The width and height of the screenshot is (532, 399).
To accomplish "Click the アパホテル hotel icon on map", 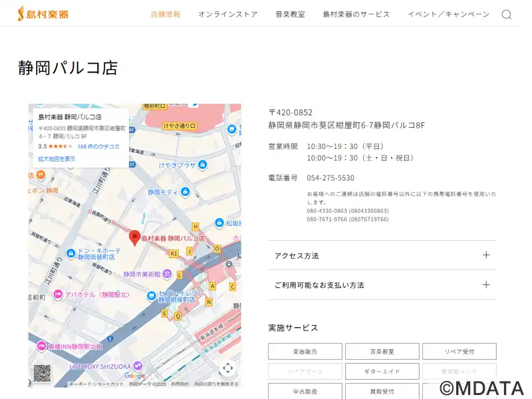I will click(59, 294).
